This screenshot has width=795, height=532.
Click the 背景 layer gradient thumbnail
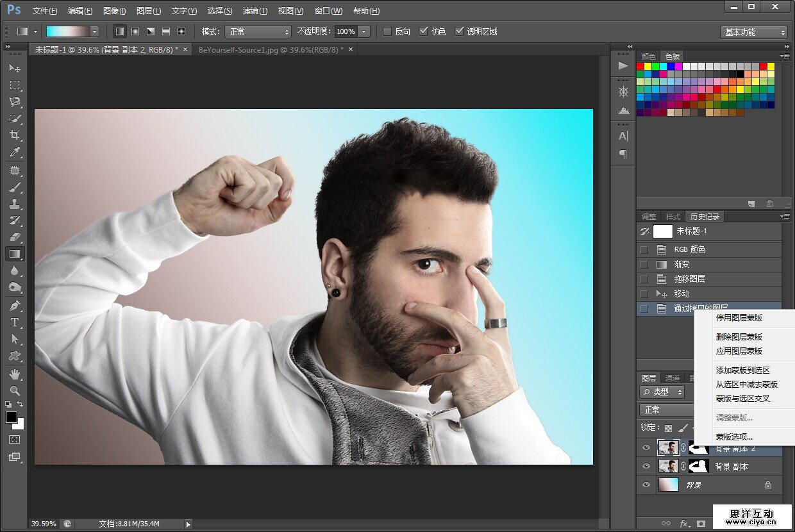point(667,485)
